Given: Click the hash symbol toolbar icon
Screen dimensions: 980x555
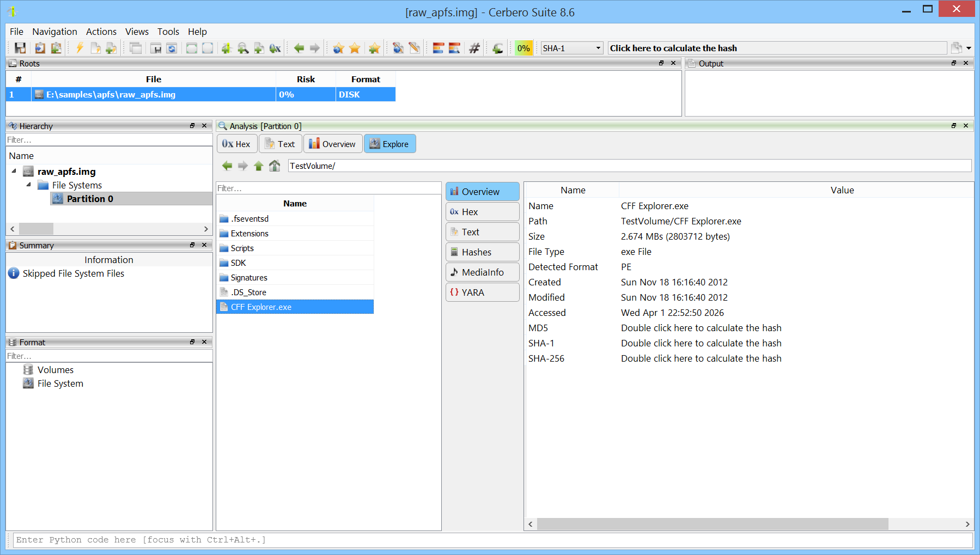Looking at the screenshot, I should [x=474, y=48].
